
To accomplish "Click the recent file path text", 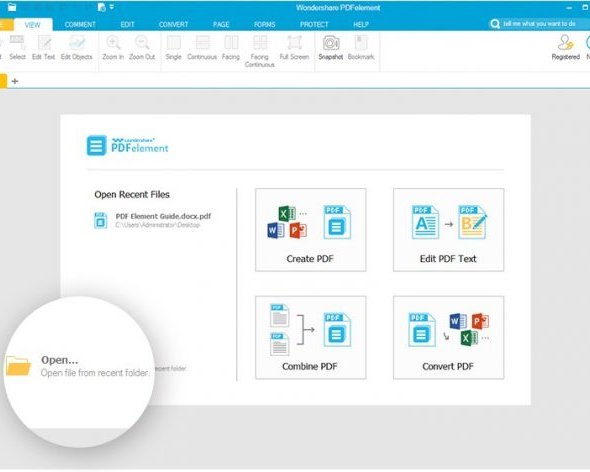I will coord(157,225).
